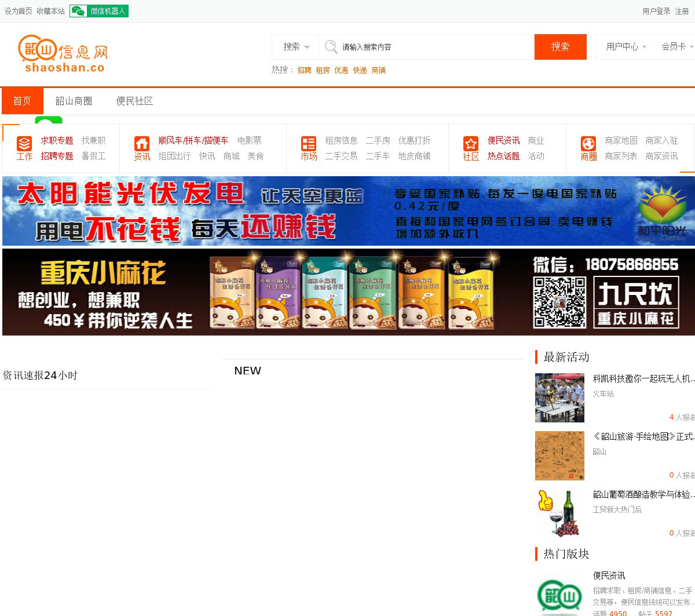Open 热点话题 link
The height and width of the screenshot is (616, 695).
[503, 156]
